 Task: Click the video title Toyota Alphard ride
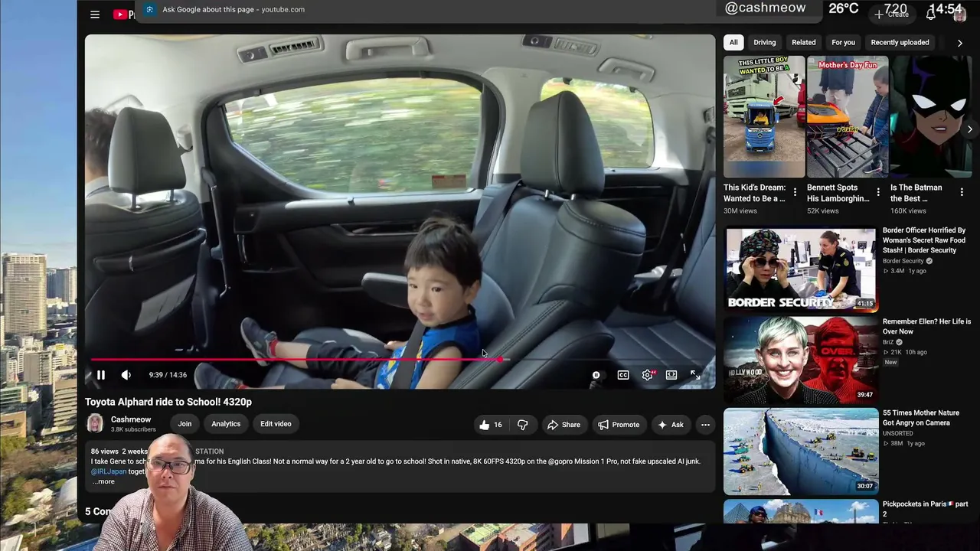click(x=168, y=402)
